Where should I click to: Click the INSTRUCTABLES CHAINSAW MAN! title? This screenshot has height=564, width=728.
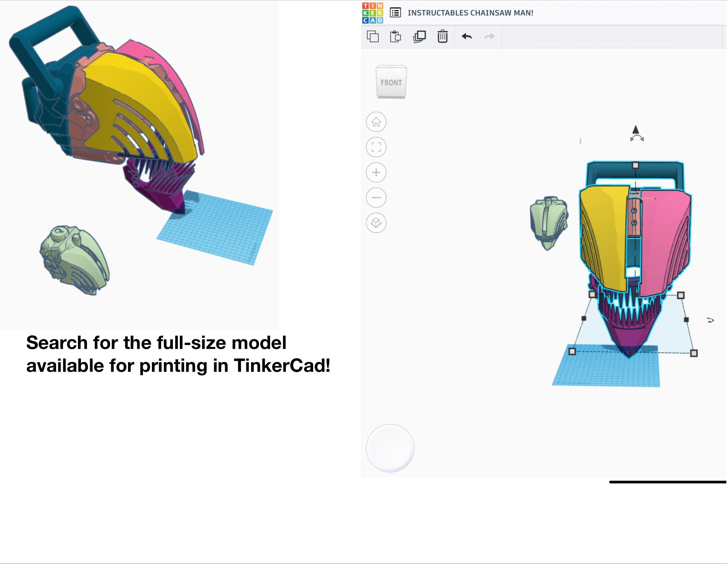[x=470, y=13]
